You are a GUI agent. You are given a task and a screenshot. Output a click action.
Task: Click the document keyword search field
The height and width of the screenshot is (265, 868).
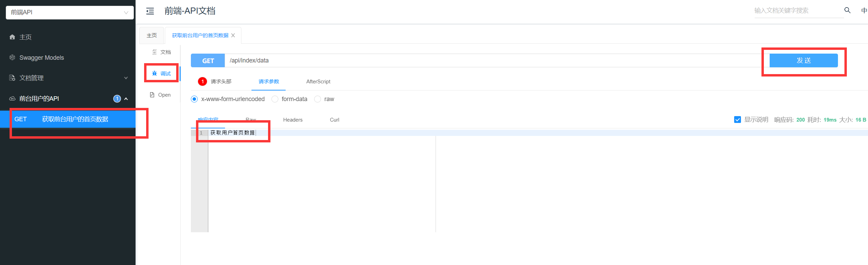[796, 11]
